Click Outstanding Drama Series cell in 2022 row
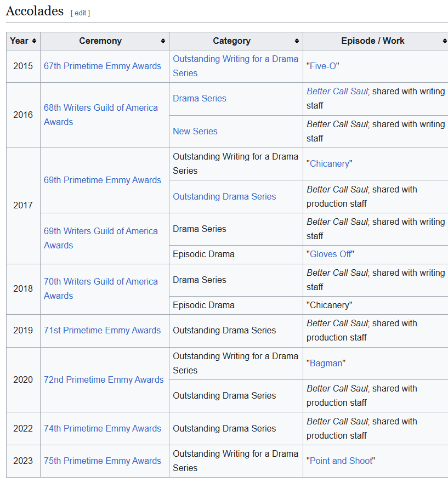 (236, 428)
